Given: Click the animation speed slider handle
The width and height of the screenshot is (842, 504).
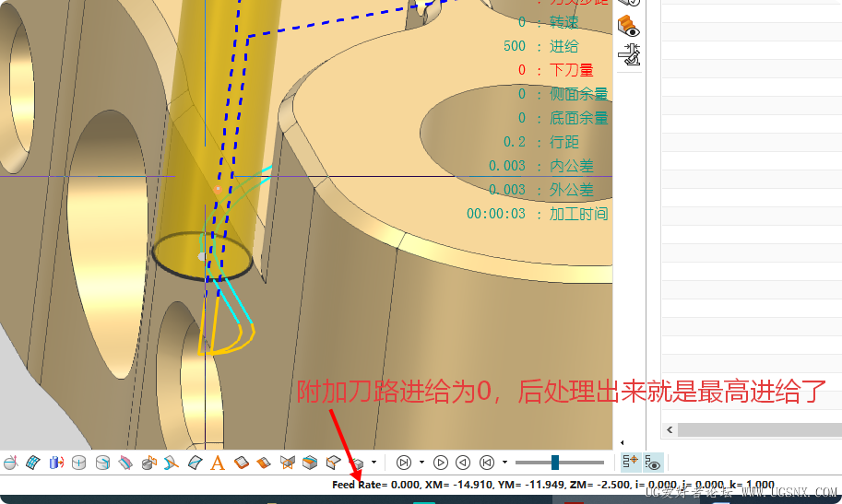Looking at the screenshot, I should coord(555,463).
